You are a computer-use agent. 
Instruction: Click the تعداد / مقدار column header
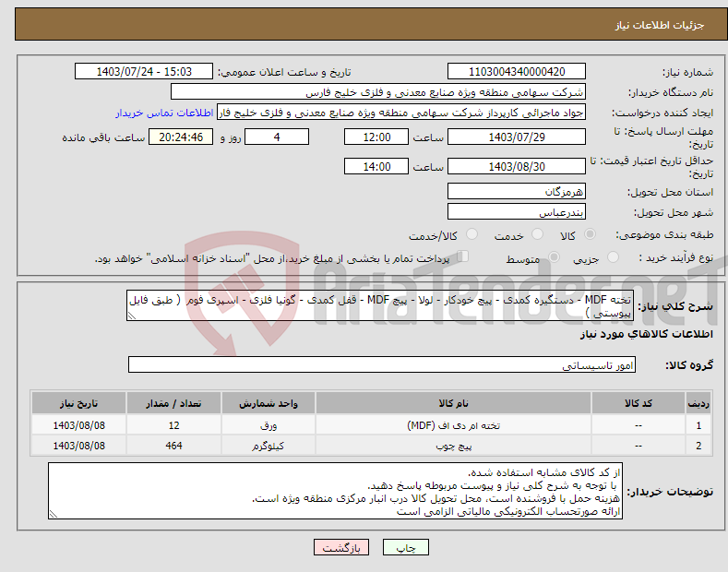point(173,403)
